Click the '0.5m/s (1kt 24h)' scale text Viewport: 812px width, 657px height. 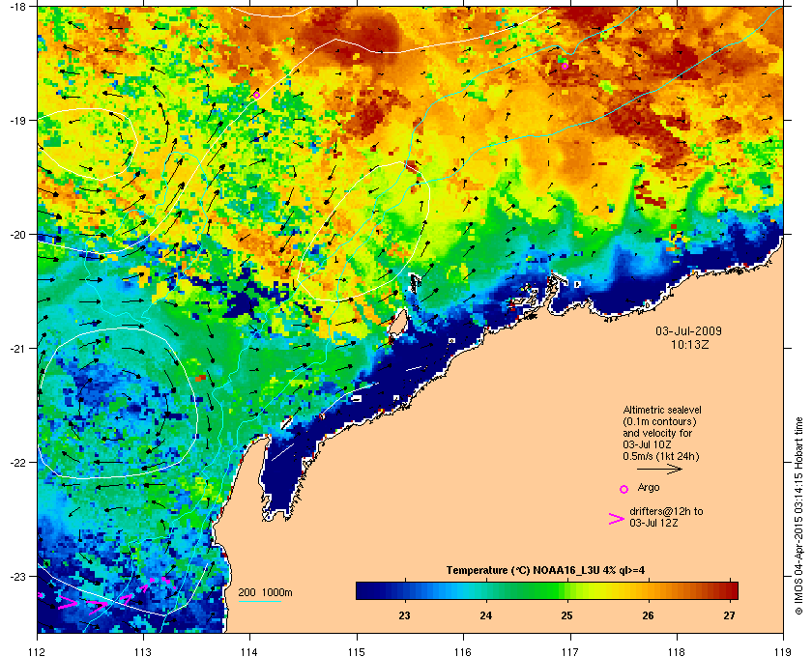click(661, 456)
